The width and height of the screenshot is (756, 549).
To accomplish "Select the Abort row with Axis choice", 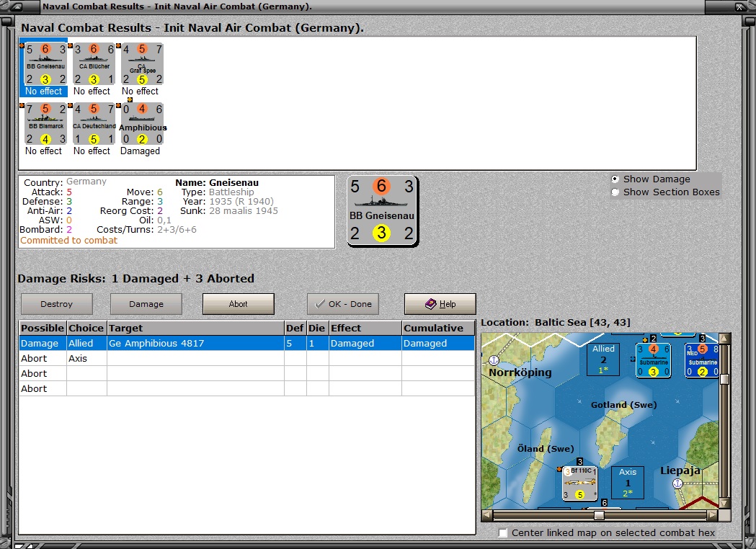I will pos(247,358).
